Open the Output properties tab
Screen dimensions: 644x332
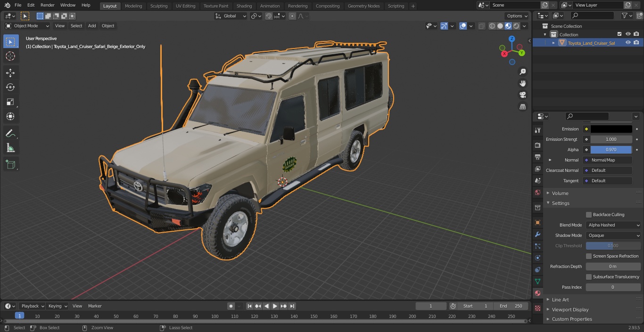[x=537, y=157]
